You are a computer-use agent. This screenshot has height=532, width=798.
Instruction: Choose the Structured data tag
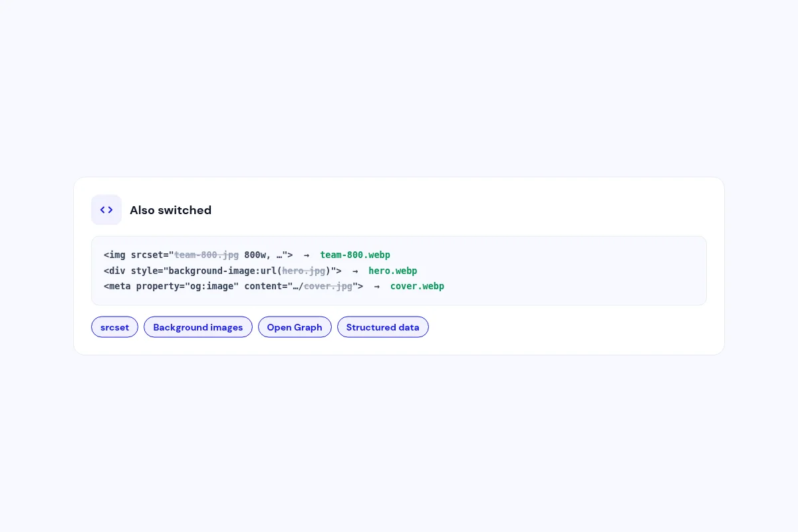point(383,327)
